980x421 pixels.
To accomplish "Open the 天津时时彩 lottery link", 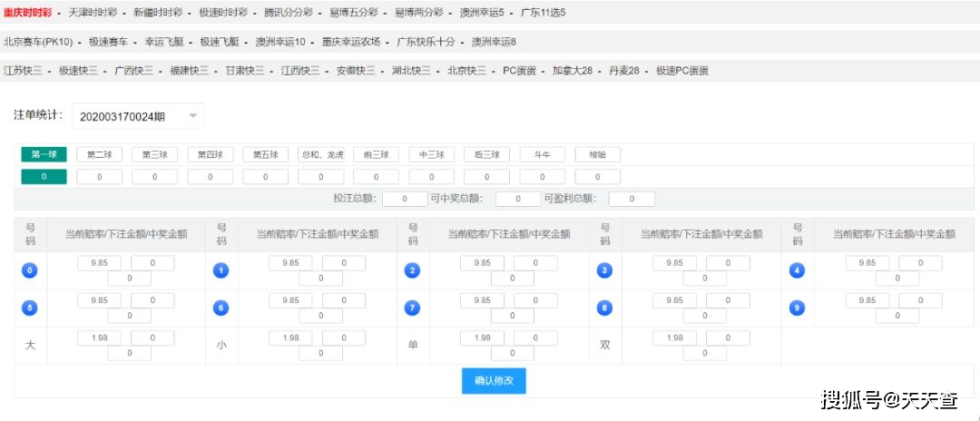I will point(93,13).
